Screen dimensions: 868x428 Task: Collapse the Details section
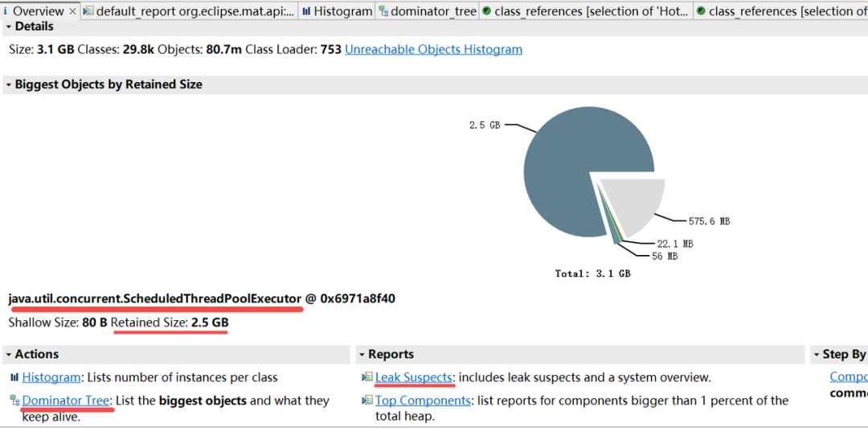(9, 27)
